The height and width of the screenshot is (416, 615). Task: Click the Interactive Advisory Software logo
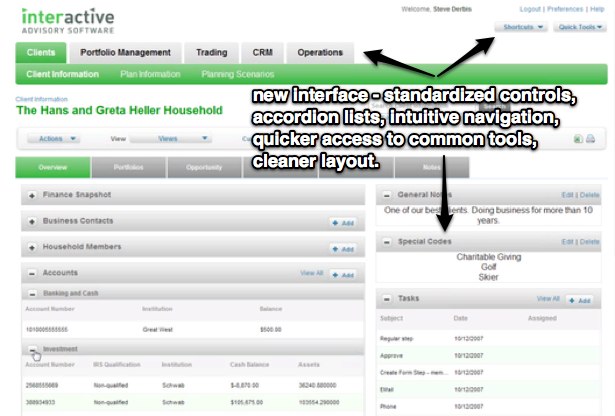coord(68,21)
